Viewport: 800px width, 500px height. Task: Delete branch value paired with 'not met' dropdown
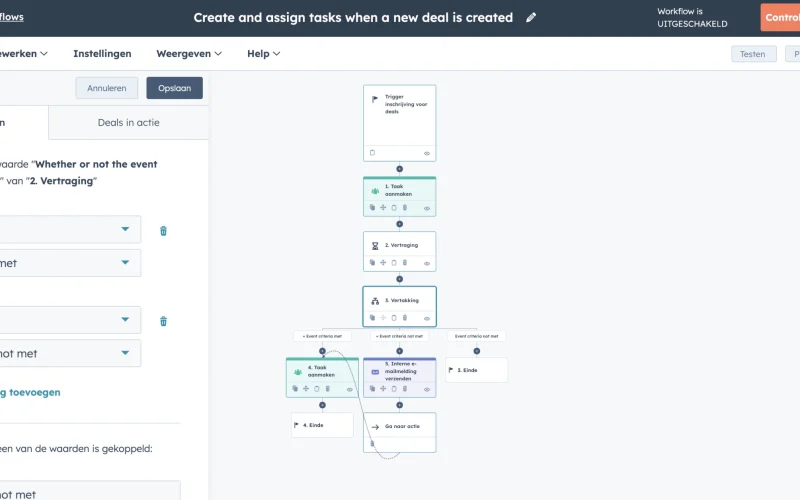(x=163, y=321)
